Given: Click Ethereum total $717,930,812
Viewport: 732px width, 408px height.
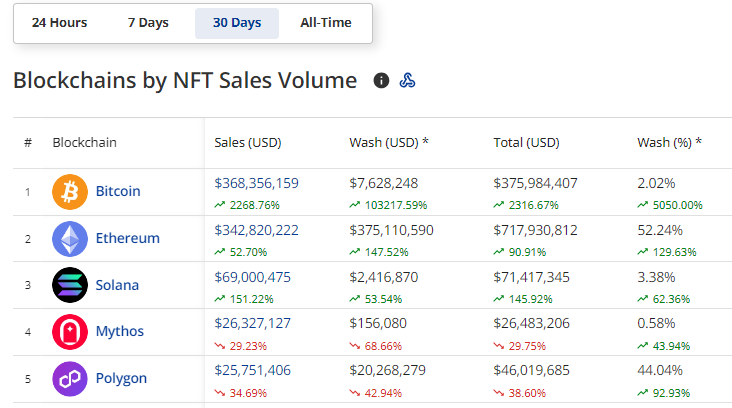Looking at the screenshot, I should (535, 230).
